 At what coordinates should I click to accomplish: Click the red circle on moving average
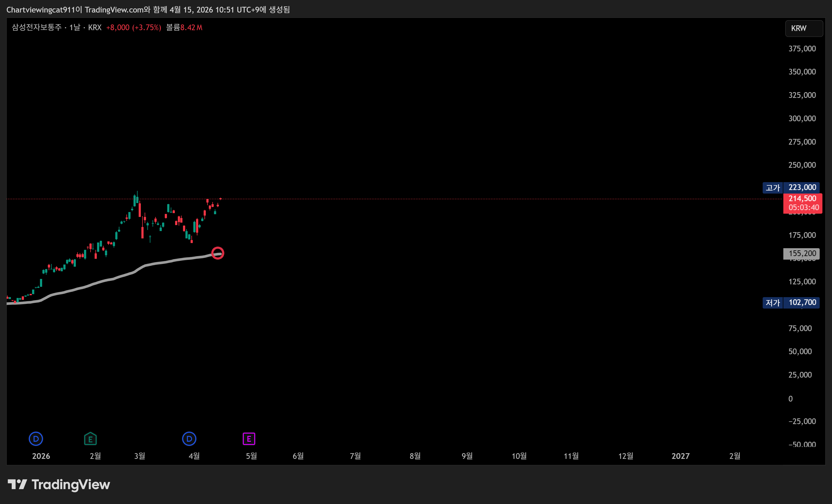[218, 253]
